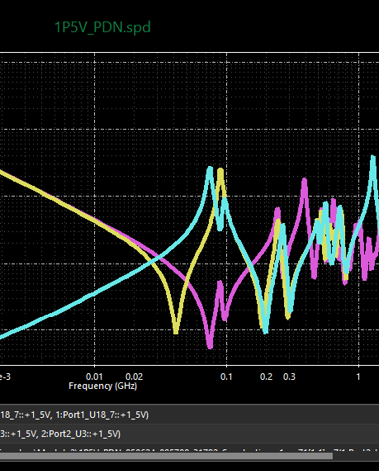
Task: Click the scrollbar track right of the thumb
Action: click(x=356, y=456)
